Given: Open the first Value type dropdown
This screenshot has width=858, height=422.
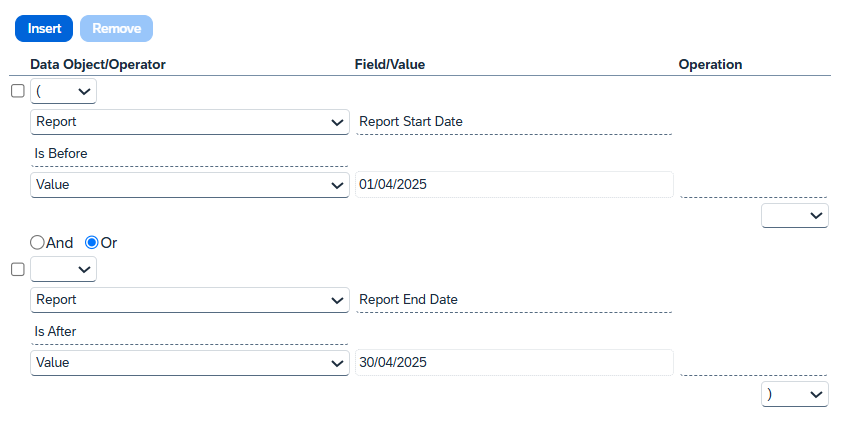Looking at the screenshot, I should 190,185.
